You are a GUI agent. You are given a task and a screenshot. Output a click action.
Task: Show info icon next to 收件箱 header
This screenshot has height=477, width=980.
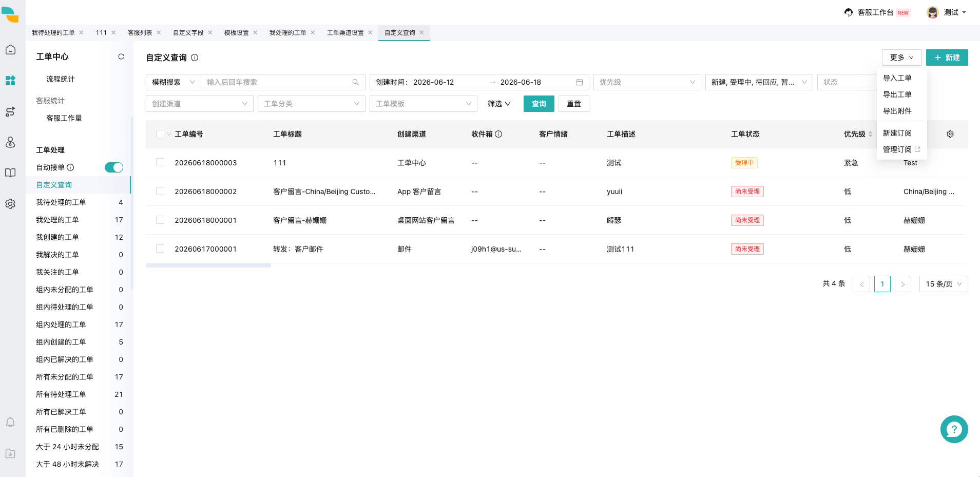pos(498,134)
